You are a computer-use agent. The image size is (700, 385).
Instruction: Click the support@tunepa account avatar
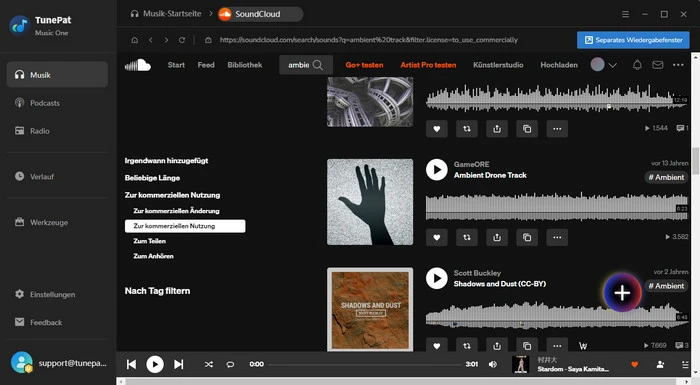pos(21,362)
